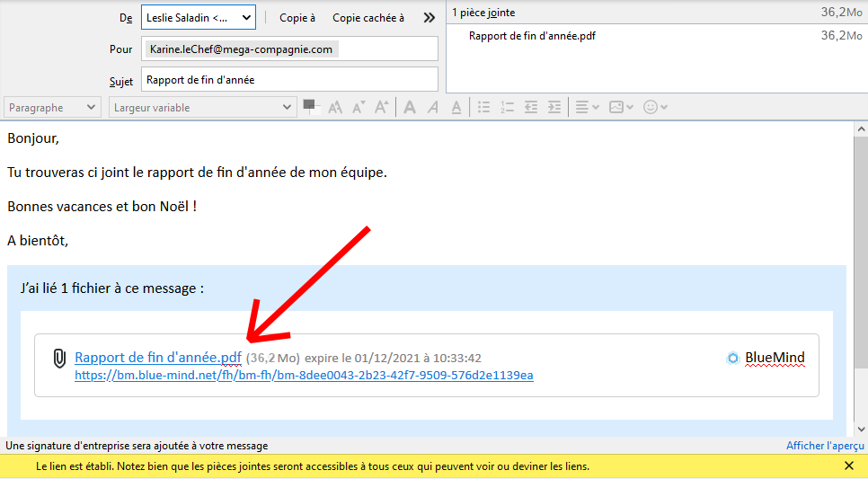Click the outdent icon

pyautogui.click(x=531, y=107)
